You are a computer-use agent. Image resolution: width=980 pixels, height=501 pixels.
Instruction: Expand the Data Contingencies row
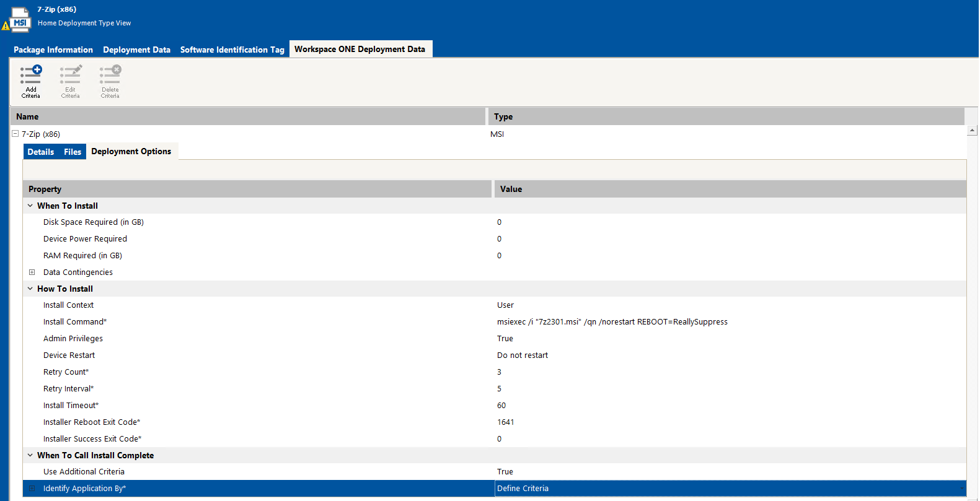[32, 272]
